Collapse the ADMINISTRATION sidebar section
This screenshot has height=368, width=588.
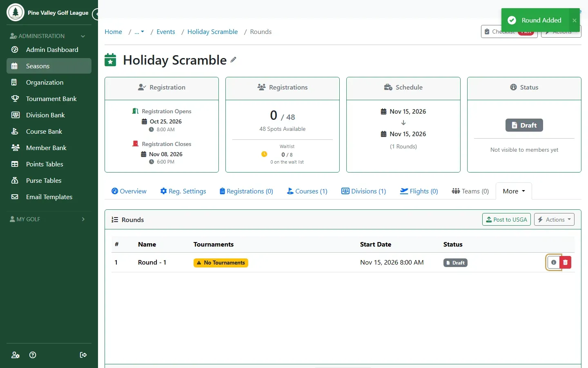coord(49,36)
